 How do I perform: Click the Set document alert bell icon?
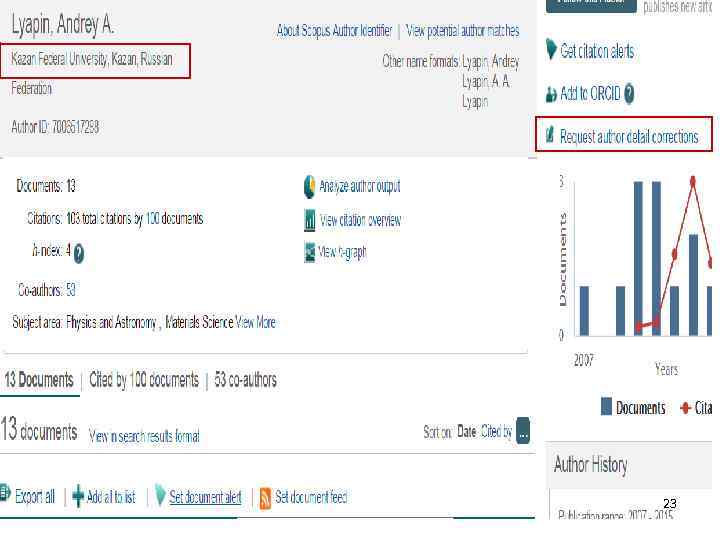pos(160,495)
